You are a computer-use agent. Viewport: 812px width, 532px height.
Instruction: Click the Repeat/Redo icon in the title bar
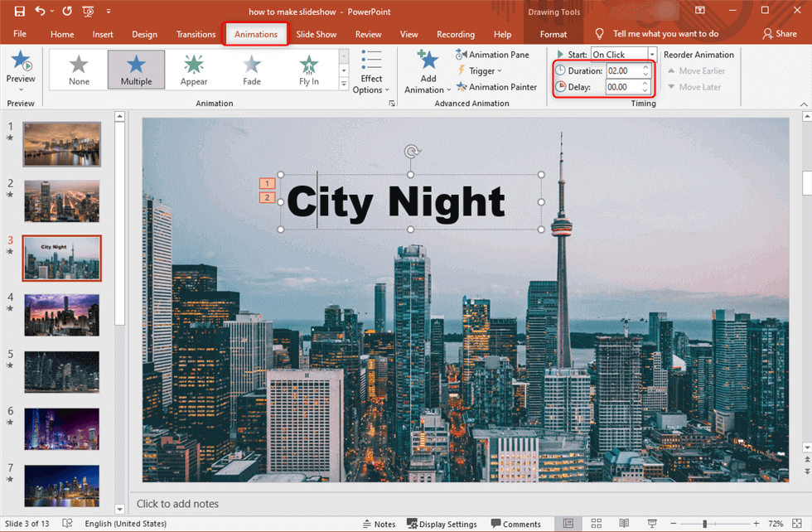[x=67, y=11]
